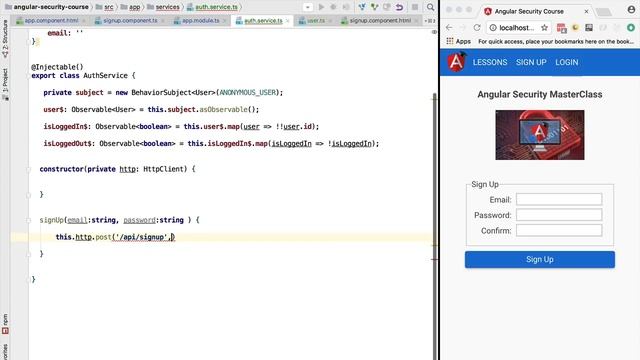This screenshot has width=640, height=360.
Task: Click the Run button in IDE toolbar
Action: [321, 7]
